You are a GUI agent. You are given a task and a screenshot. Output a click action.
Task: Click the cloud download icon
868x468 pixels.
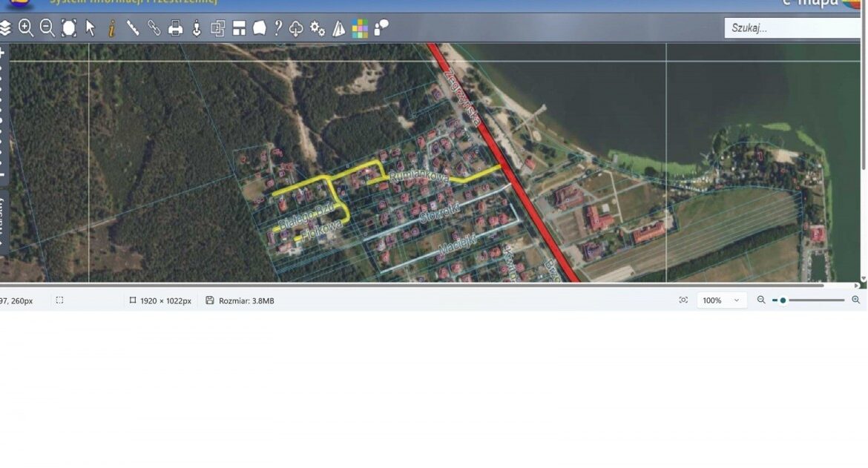(x=296, y=28)
